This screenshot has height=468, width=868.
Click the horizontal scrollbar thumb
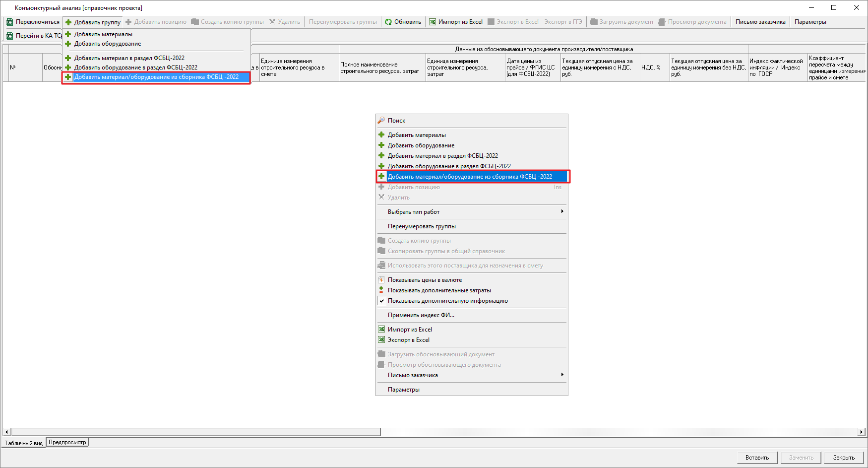pyautogui.click(x=196, y=432)
